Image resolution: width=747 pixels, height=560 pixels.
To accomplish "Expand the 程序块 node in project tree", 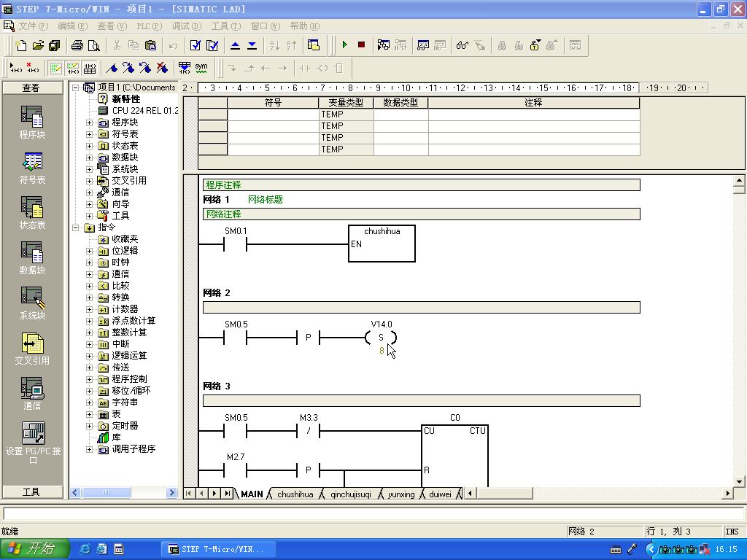I will tap(90, 122).
